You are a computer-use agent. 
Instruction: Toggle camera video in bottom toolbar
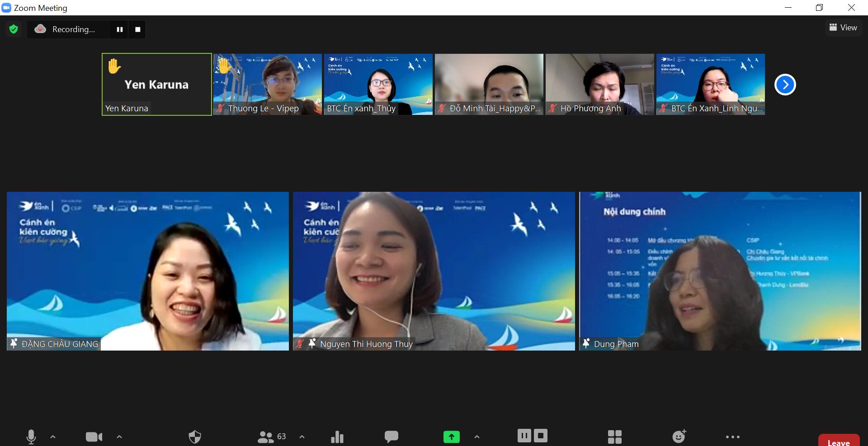(x=94, y=437)
